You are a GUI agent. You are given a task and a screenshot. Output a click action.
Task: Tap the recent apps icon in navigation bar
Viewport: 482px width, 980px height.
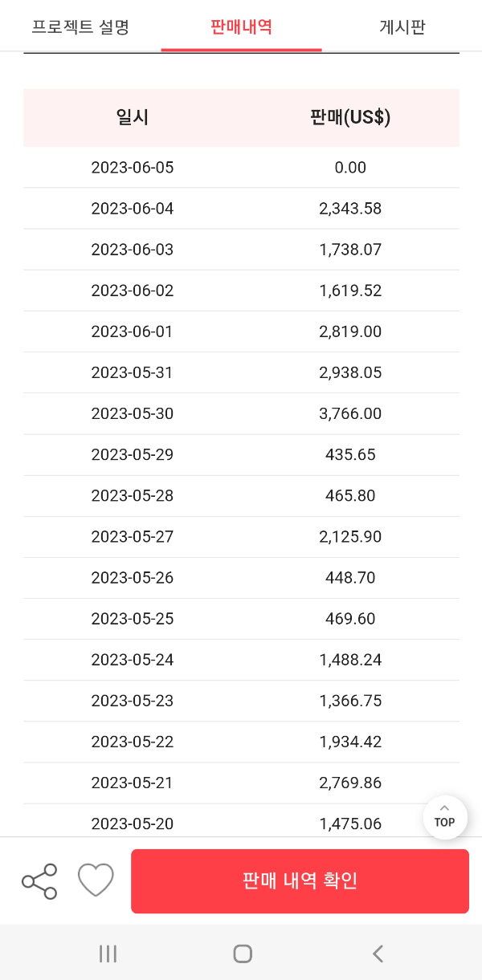[107, 954]
